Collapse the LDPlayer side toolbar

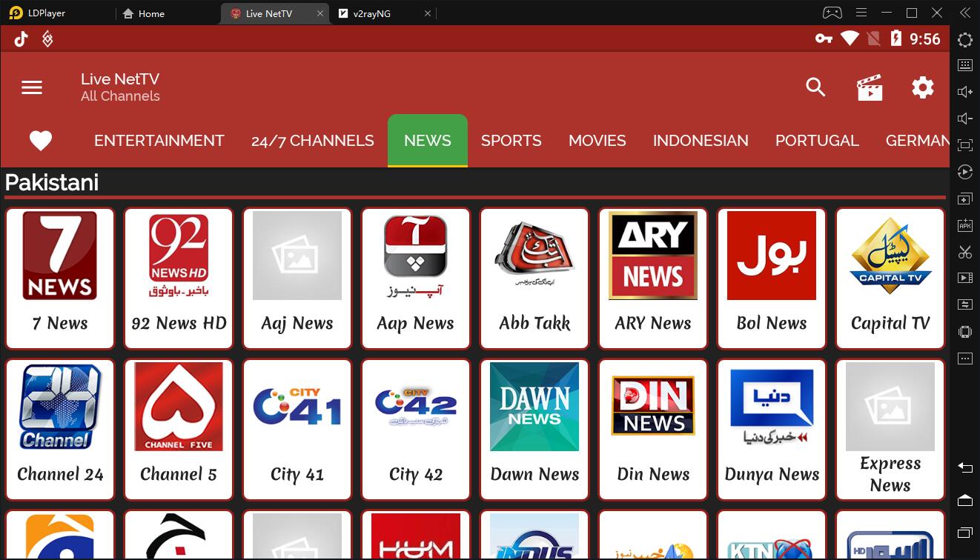(965, 13)
